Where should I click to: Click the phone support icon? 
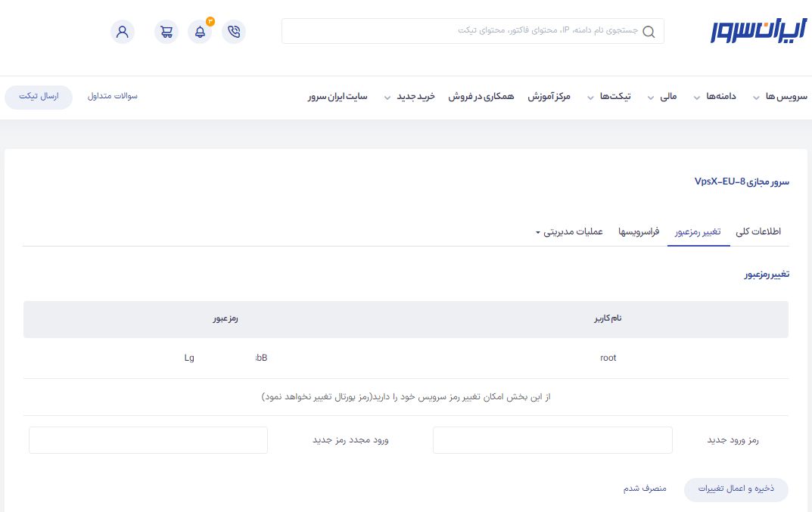[234, 32]
